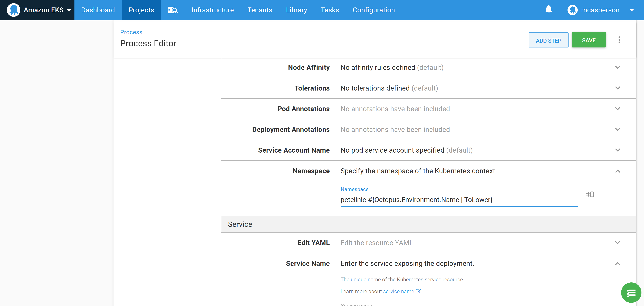This screenshot has height=306, width=644.
Task: Click into the Namespace text field
Action: tap(459, 200)
